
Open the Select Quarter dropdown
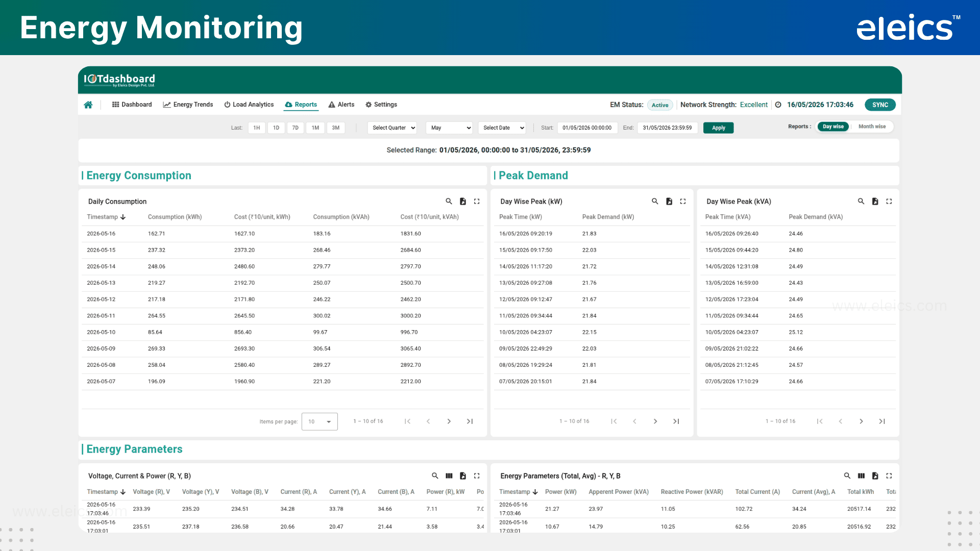(x=393, y=128)
